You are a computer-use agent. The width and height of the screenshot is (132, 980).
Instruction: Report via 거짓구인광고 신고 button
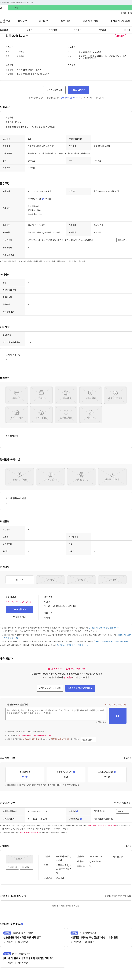(122, 803)
